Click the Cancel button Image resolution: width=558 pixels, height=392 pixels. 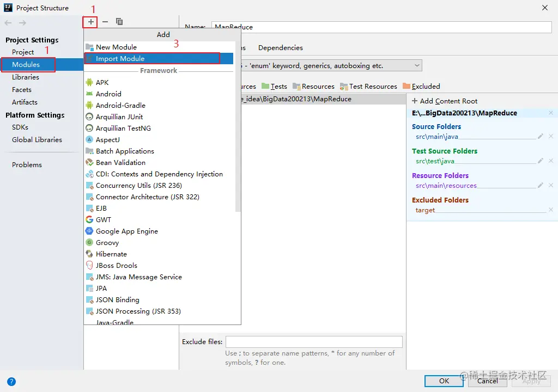487,381
